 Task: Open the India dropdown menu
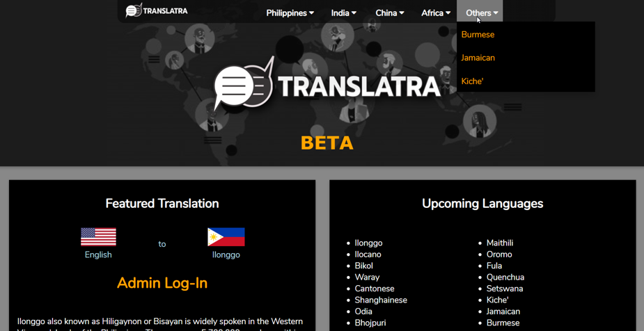[343, 13]
